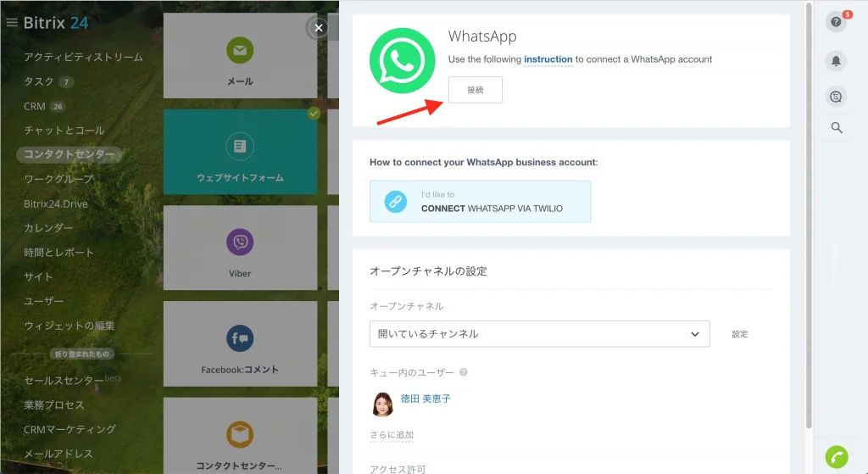
Task: Close the WhatsApp slider panel
Action: 319,28
